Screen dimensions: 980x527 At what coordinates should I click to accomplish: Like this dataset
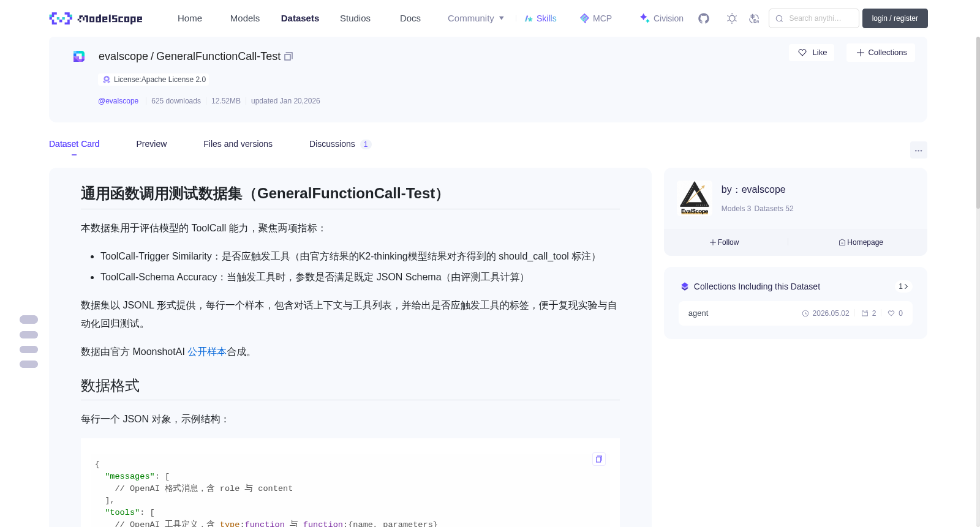(x=812, y=53)
